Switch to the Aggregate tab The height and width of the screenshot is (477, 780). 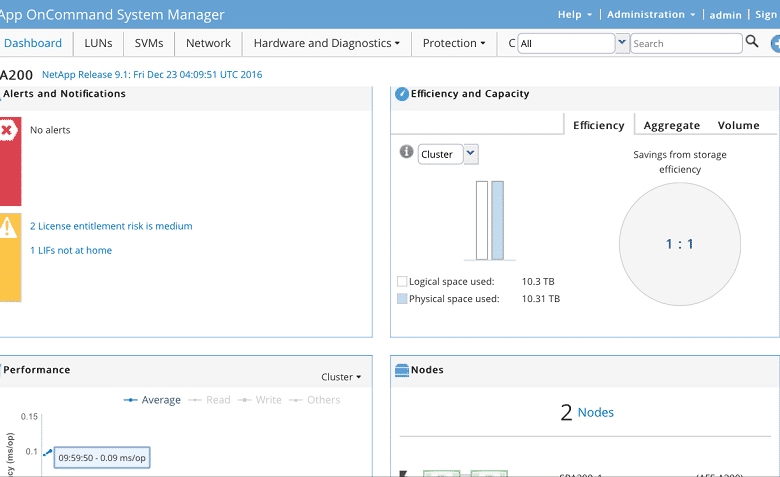pyautogui.click(x=672, y=125)
